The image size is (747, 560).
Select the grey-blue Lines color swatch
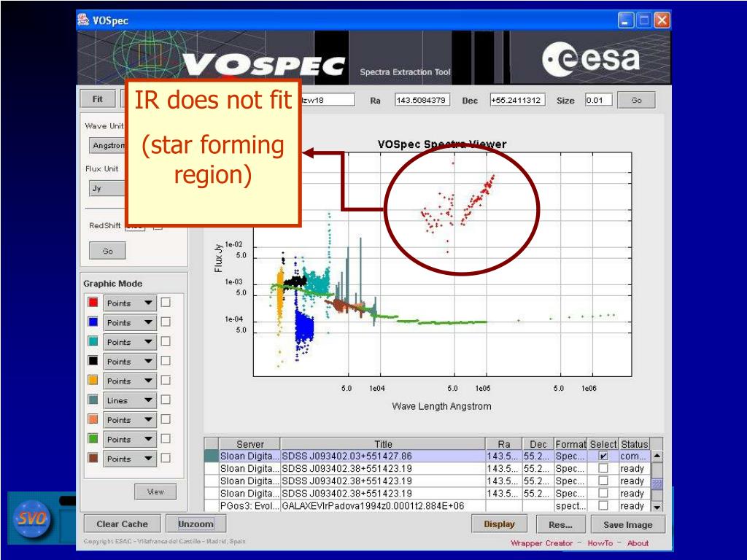93,400
